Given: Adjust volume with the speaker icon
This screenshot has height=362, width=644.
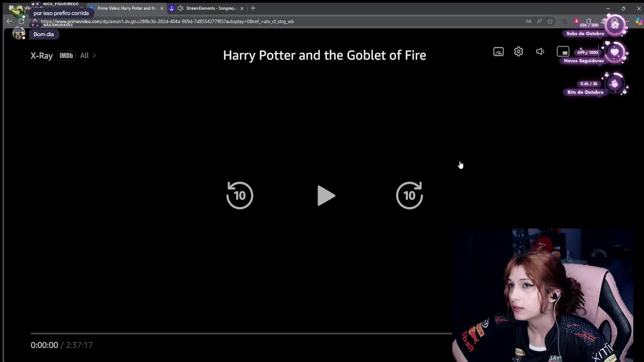Looking at the screenshot, I should (540, 52).
